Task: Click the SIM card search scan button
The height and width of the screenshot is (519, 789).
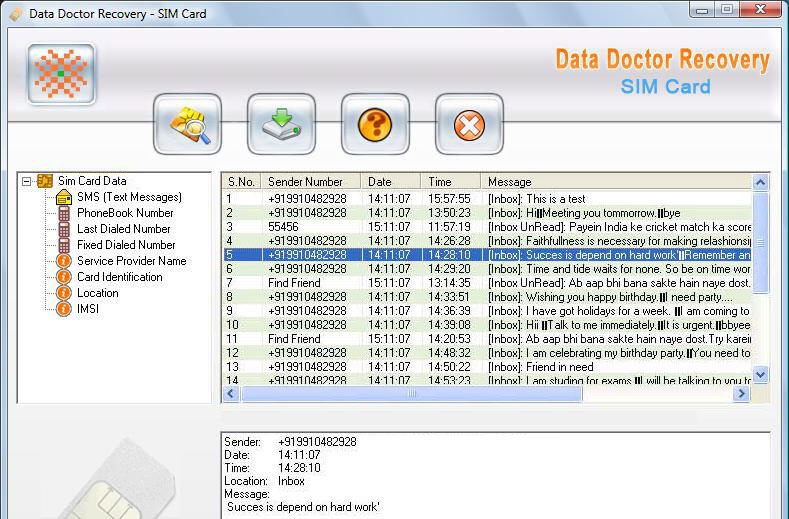Action: (188, 124)
